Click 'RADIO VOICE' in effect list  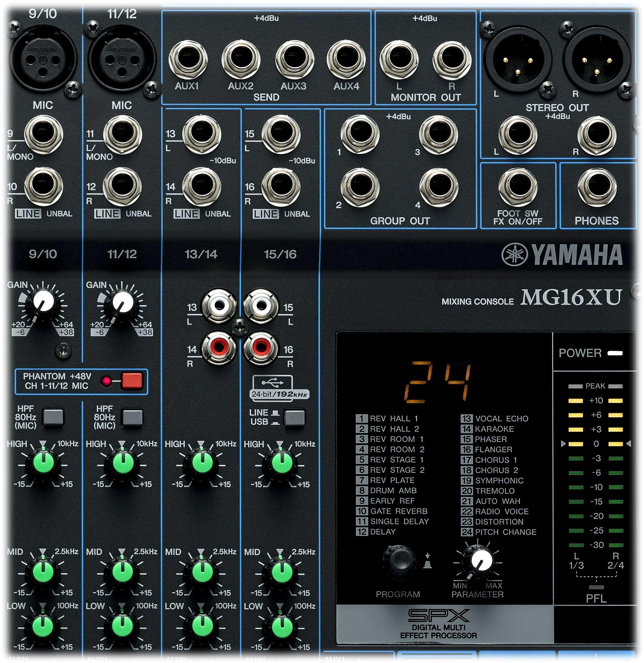(502, 511)
